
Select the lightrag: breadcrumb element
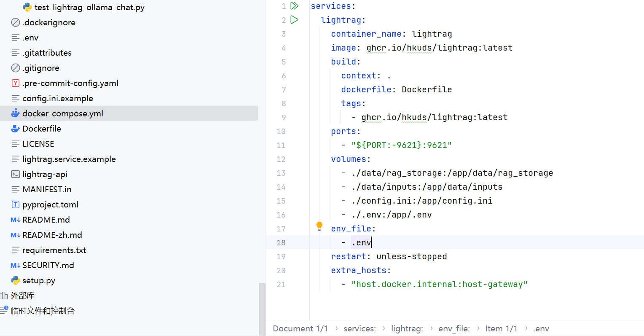(x=407, y=328)
